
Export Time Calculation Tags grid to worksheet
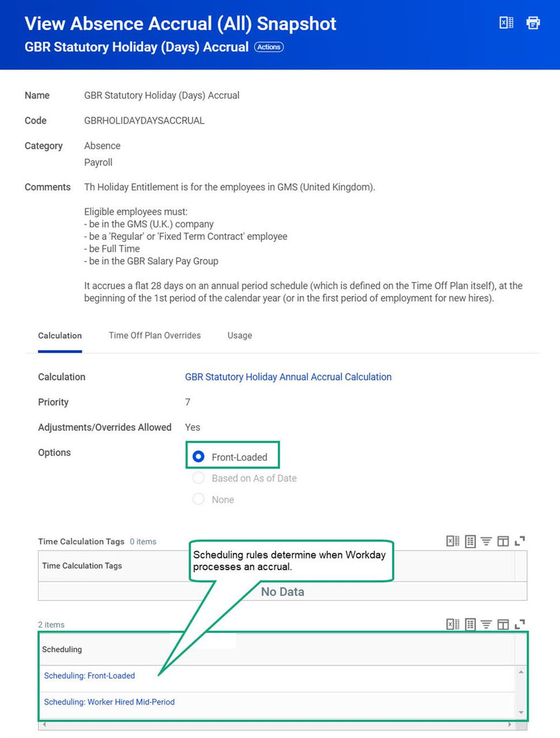(471, 541)
